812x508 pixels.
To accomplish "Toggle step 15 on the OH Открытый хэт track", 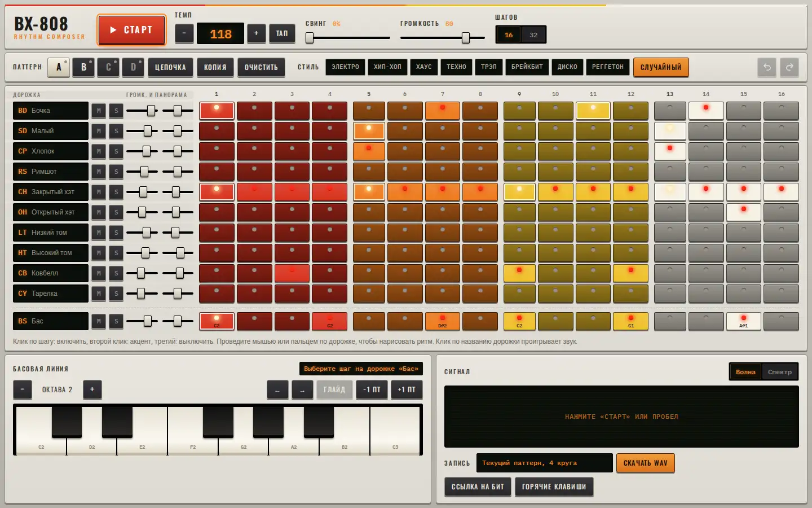I will (x=744, y=212).
